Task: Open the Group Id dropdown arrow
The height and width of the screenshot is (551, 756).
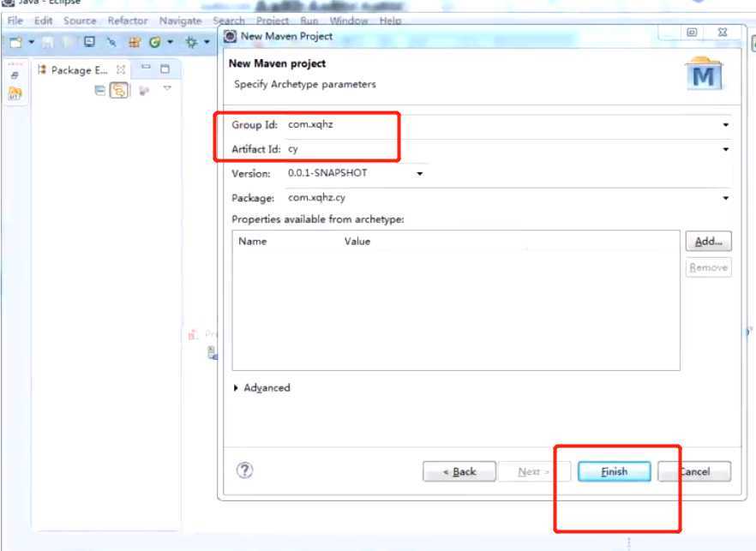Action: (726, 125)
